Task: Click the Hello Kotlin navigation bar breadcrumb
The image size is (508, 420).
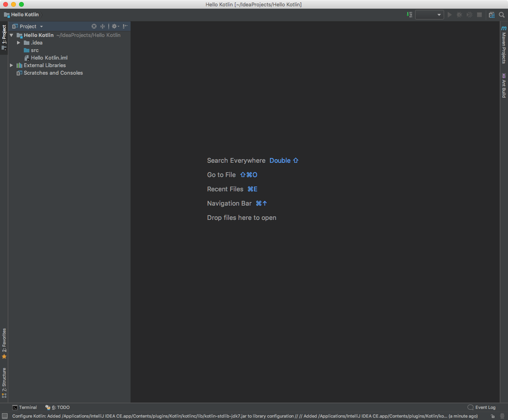Action: click(21, 15)
